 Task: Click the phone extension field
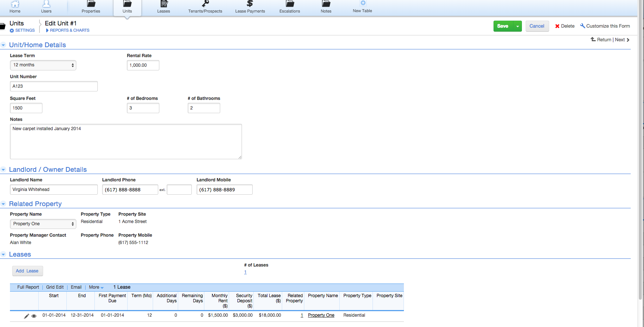[x=179, y=189]
